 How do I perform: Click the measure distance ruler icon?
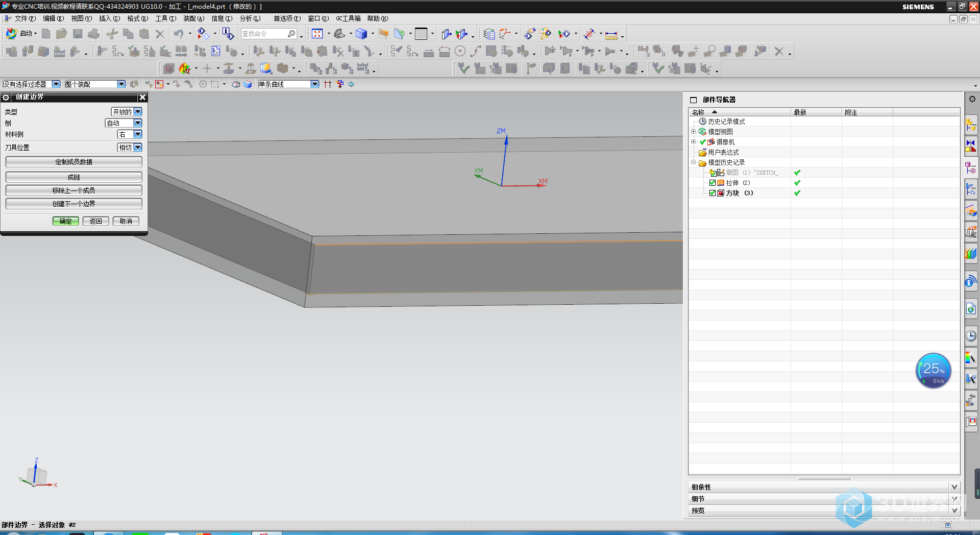pos(611,34)
